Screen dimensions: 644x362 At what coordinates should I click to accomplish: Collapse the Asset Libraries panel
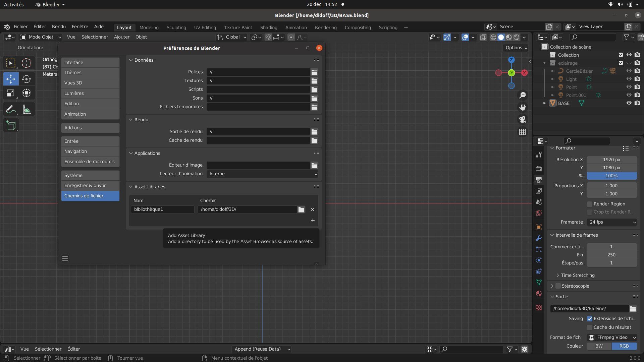131,187
